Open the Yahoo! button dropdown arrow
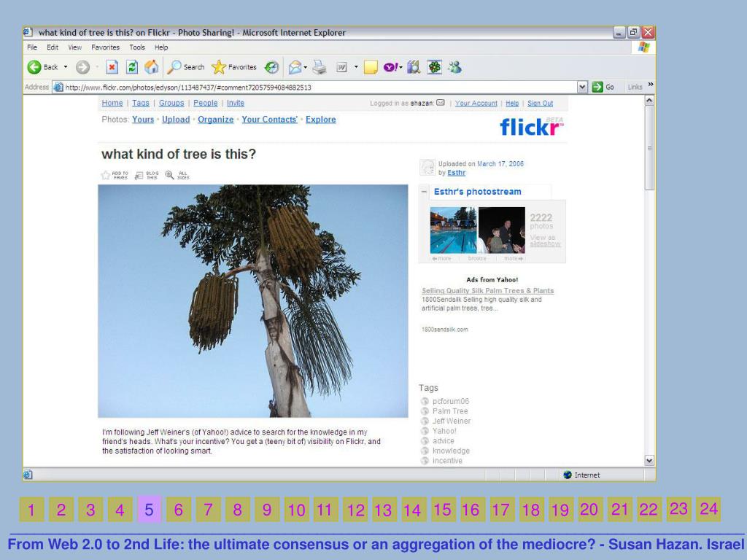 tap(400, 67)
